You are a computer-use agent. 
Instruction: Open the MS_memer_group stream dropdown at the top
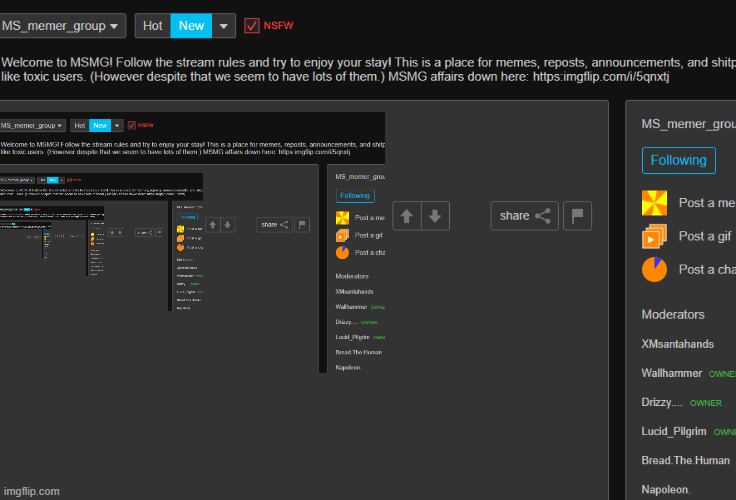pyautogui.click(x=63, y=25)
